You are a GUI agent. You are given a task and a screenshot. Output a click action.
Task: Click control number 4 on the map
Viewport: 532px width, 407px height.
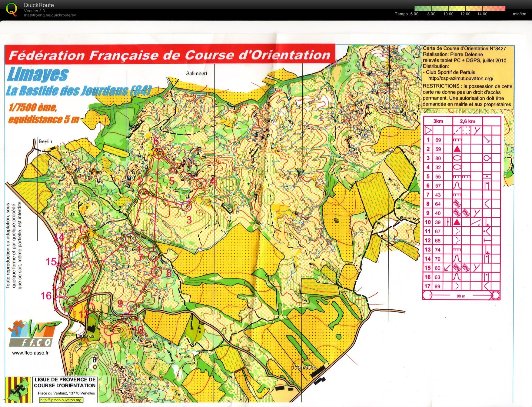[213, 181]
